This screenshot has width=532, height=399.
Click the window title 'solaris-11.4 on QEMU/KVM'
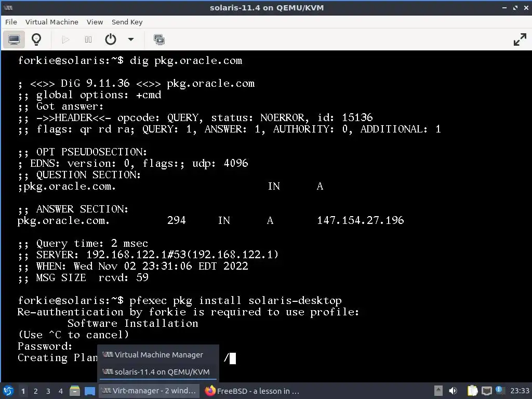pos(267,7)
